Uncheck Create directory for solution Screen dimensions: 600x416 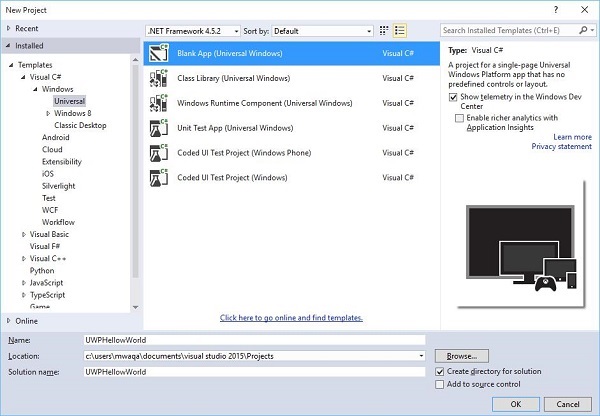(x=440, y=371)
